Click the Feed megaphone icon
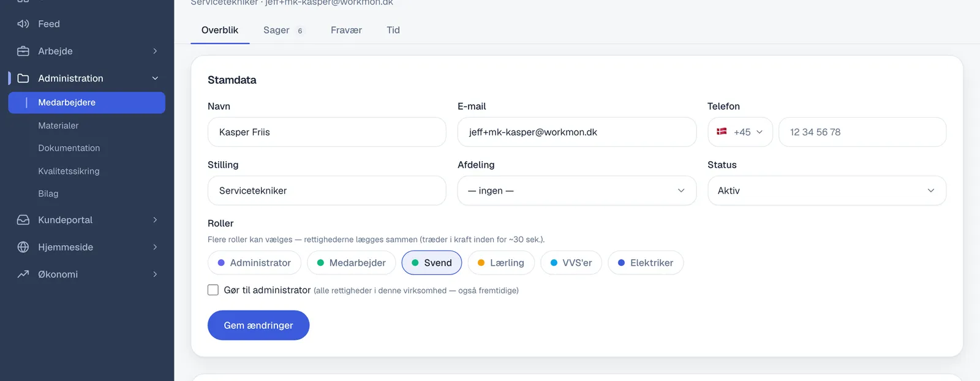Viewport: 980px width, 381px height. (x=23, y=24)
